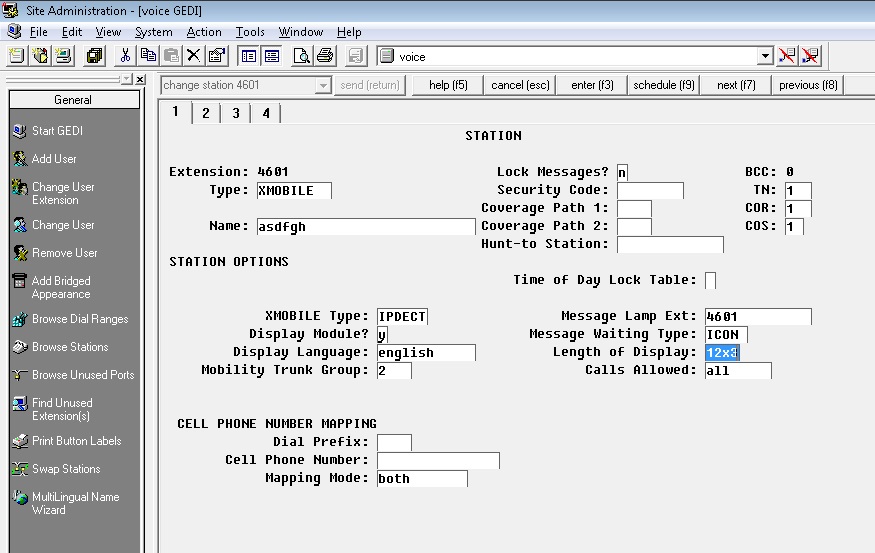Toggle the first blue pane-layout icon
This screenshot has height=553, width=875.
pyautogui.click(x=248, y=56)
